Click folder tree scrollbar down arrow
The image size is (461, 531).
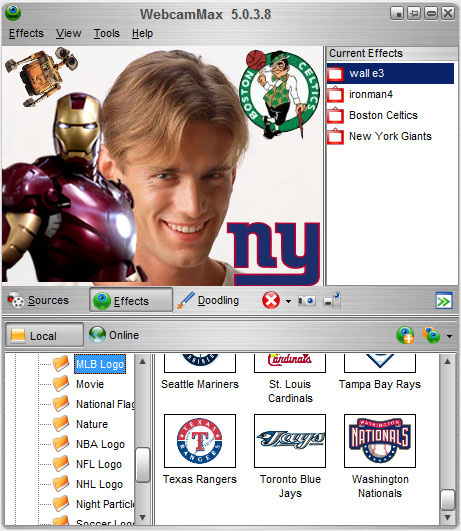tap(143, 517)
